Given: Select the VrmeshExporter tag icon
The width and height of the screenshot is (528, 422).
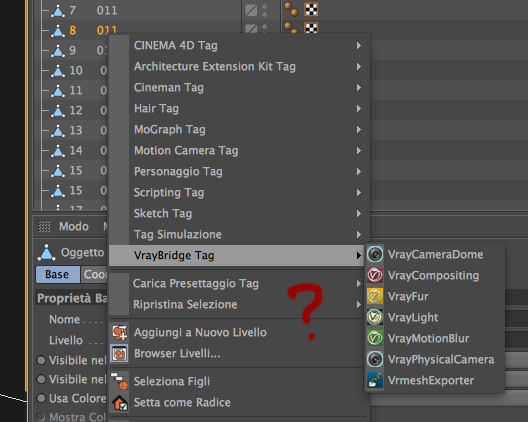Looking at the screenshot, I should 375,380.
